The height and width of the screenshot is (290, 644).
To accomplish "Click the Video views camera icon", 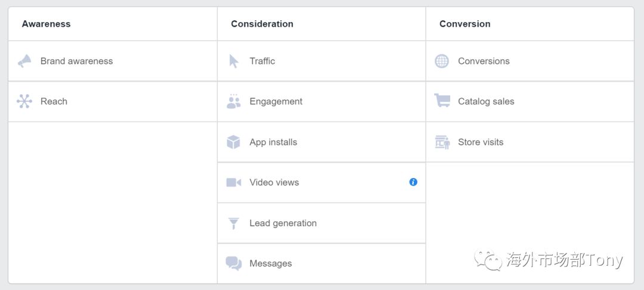I will [234, 183].
